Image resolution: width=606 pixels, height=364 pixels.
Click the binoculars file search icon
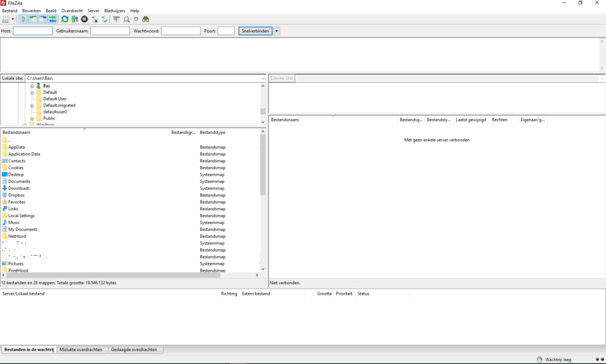(146, 20)
